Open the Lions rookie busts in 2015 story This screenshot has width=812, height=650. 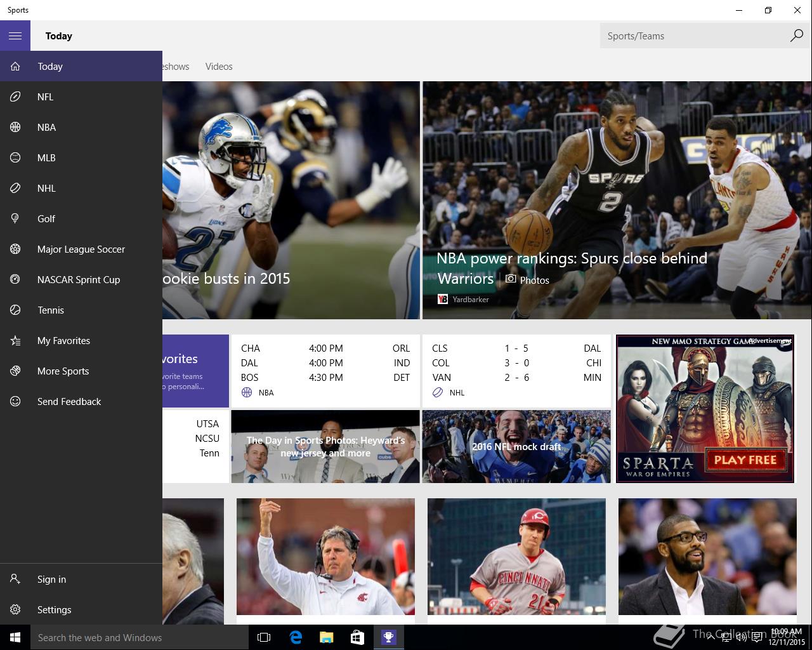[x=291, y=200]
